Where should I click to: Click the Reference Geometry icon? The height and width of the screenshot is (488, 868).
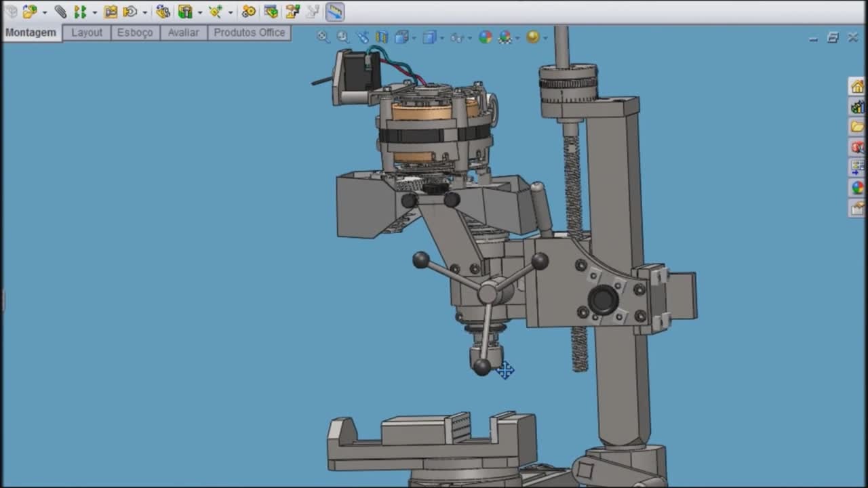216,12
